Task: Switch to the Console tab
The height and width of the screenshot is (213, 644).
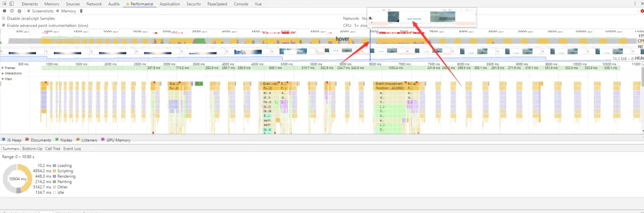Action: [x=241, y=4]
